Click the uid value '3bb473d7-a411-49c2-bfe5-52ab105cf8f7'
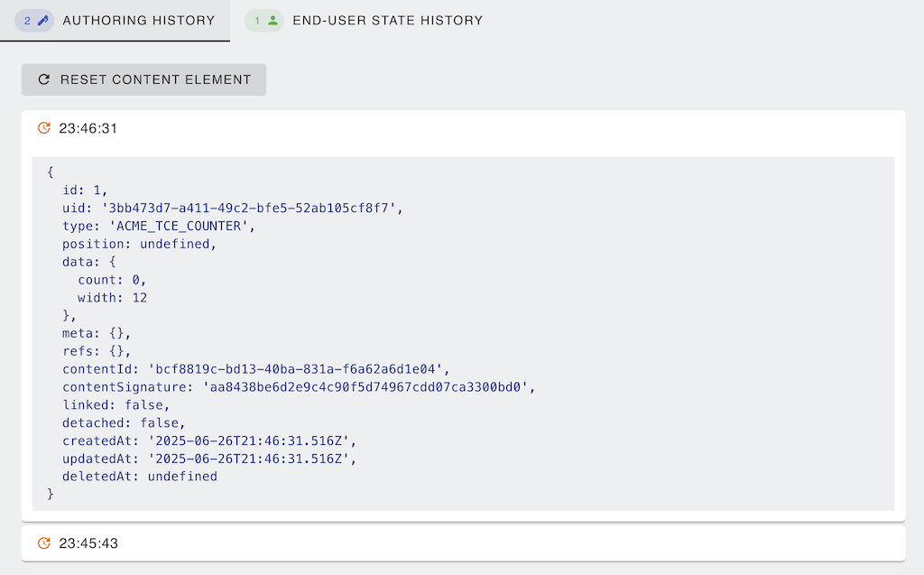The width and height of the screenshot is (924, 575). (x=249, y=209)
